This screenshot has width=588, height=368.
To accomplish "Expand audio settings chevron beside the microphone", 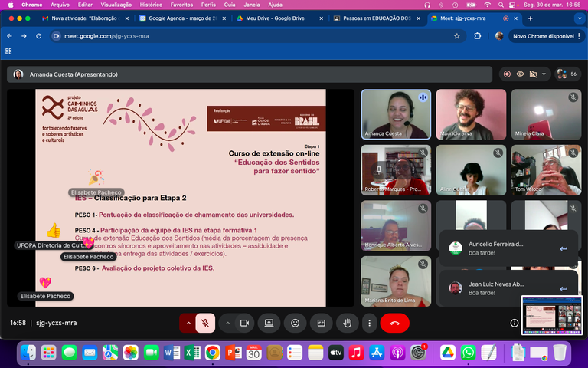I will point(188,323).
